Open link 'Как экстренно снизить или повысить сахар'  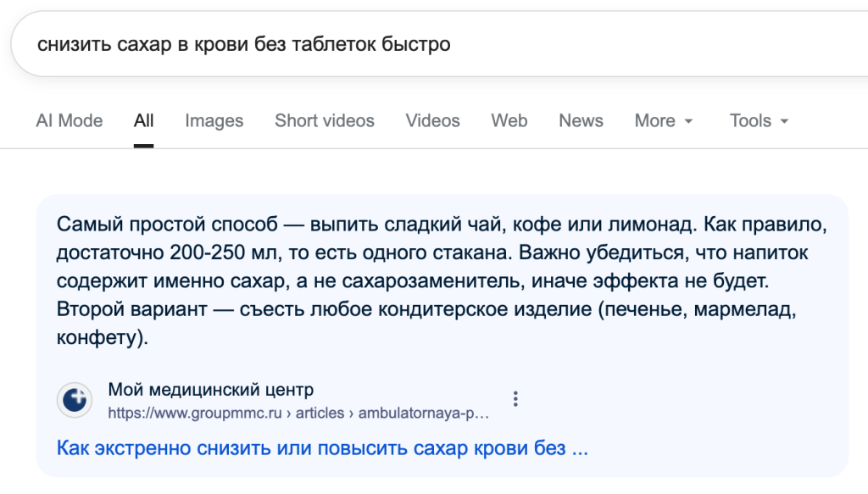pyautogui.click(x=322, y=447)
